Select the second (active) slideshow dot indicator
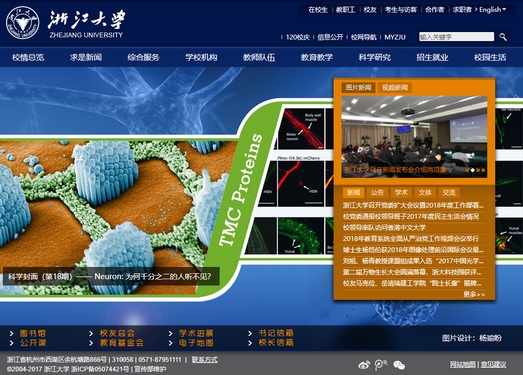Image resolution: width=523 pixels, height=375 pixels. click(x=473, y=170)
